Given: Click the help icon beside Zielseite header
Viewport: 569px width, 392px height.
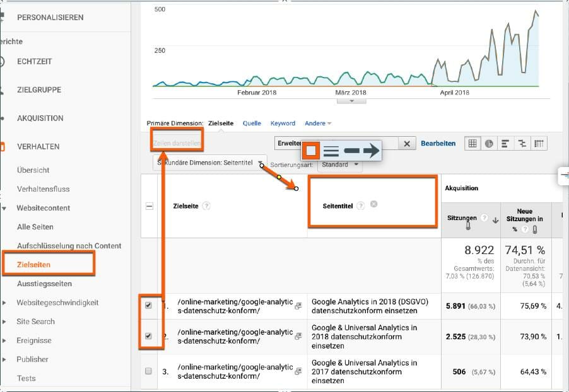Looking at the screenshot, I should point(206,205).
